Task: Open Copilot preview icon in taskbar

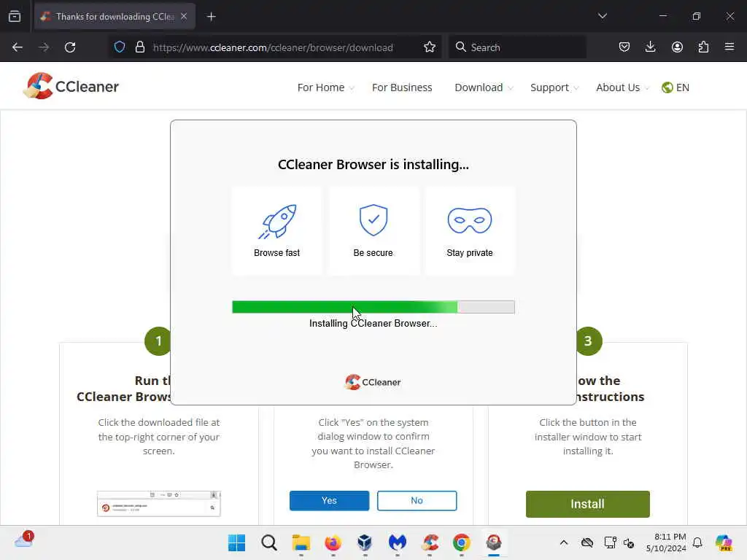Action: 724,542
